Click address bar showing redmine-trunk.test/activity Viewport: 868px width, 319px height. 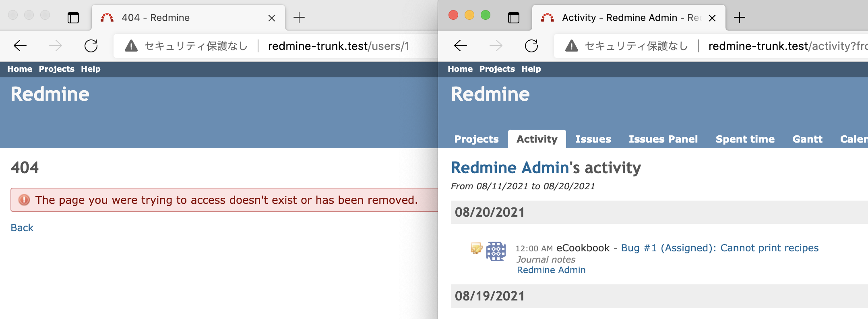(711, 46)
